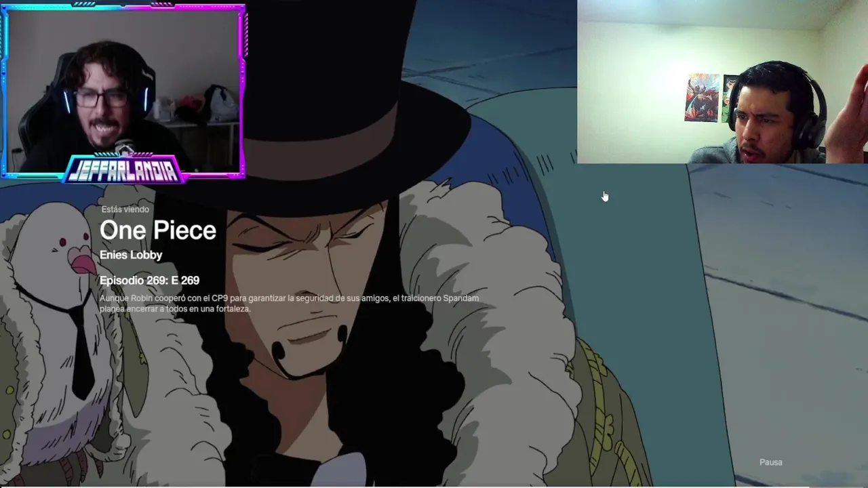Click the One Piece title text
This screenshot has height=488, width=868.
[x=157, y=230]
